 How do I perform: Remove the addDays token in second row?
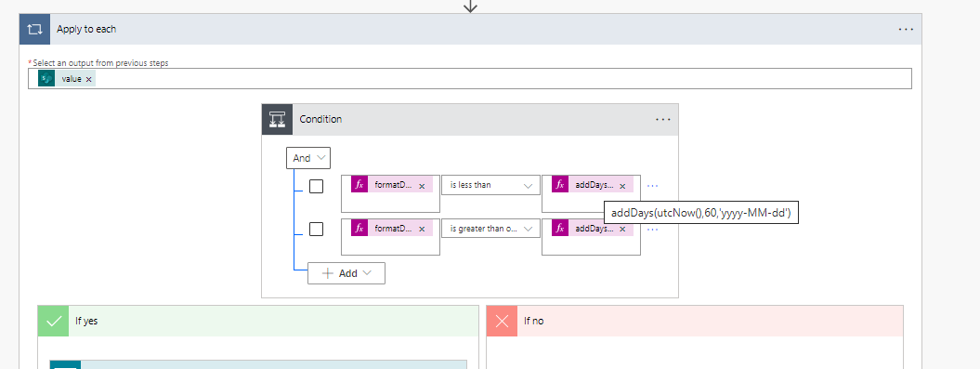[x=622, y=229]
